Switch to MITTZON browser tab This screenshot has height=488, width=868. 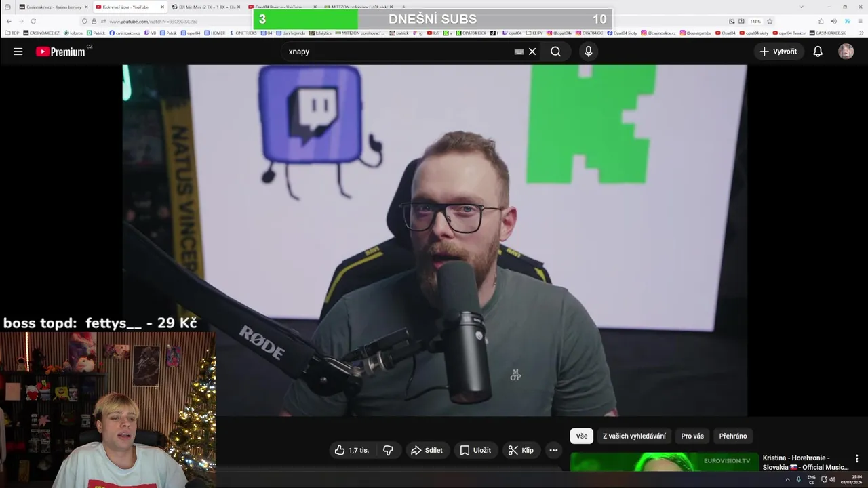click(x=357, y=7)
